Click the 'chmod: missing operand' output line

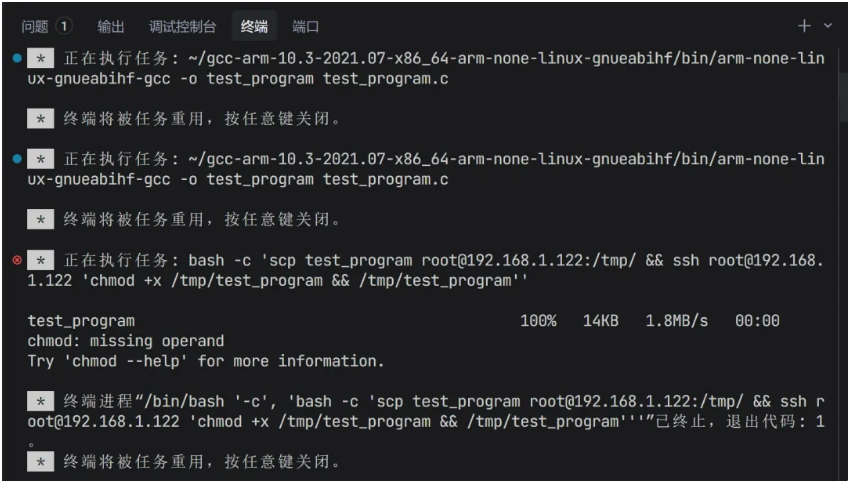125,341
